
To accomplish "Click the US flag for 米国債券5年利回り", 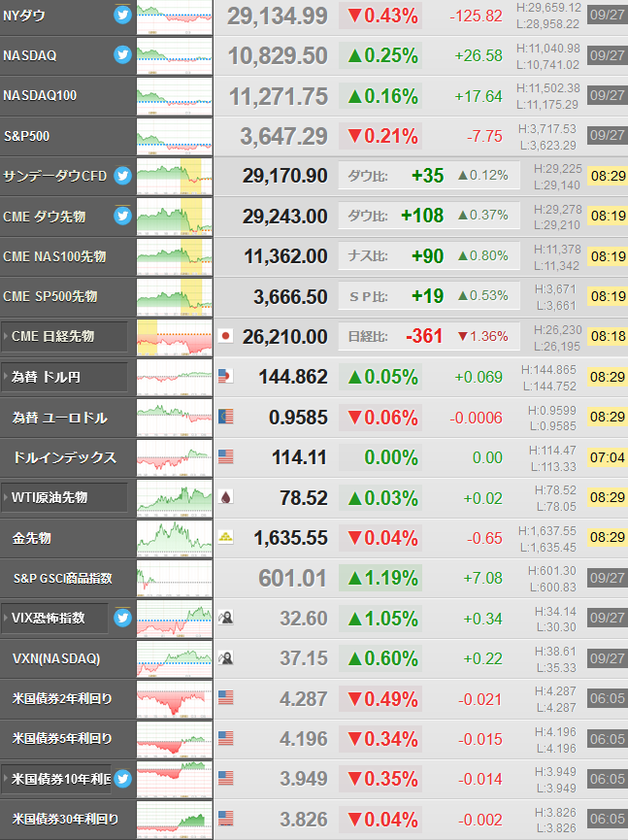I will pyautogui.click(x=225, y=738).
